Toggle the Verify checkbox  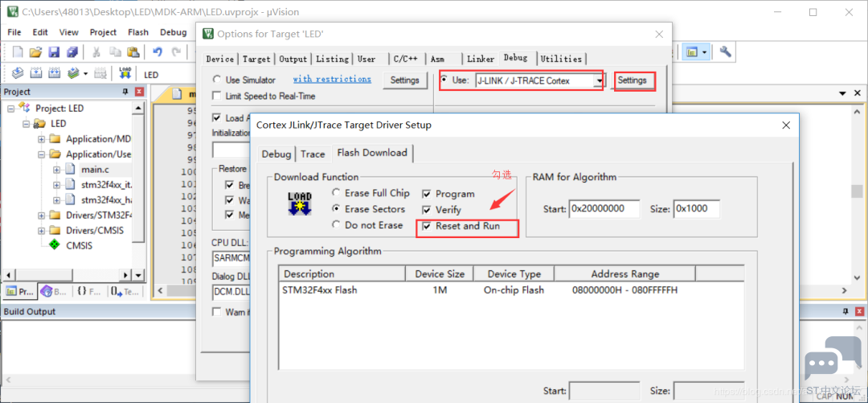click(x=427, y=210)
